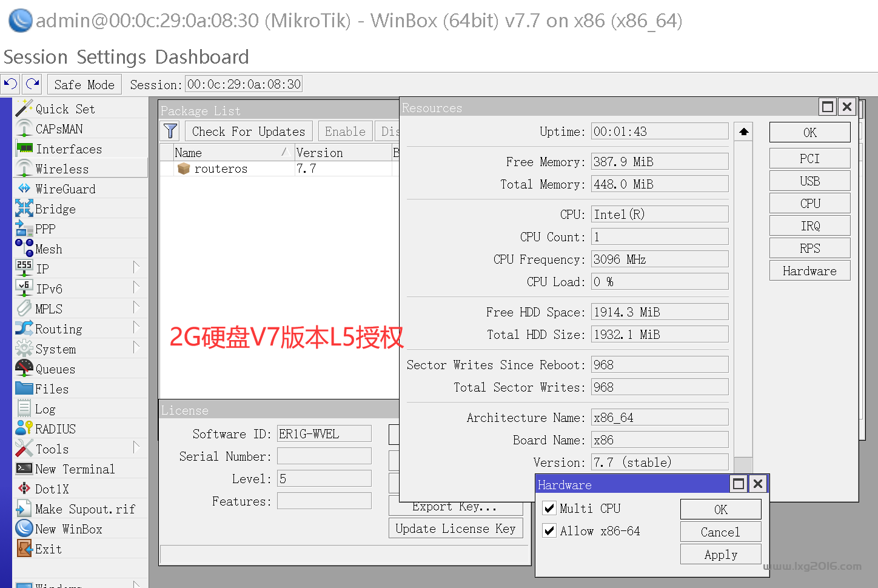
Task: Click the Free HDD Space value
Action: pyautogui.click(x=660, y=312)
